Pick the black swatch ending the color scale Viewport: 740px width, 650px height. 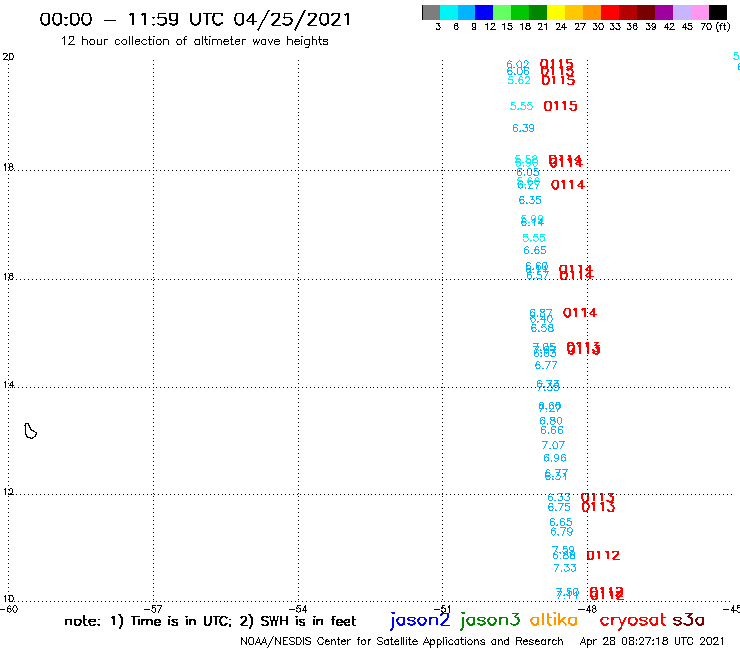(x=718, y=12)
